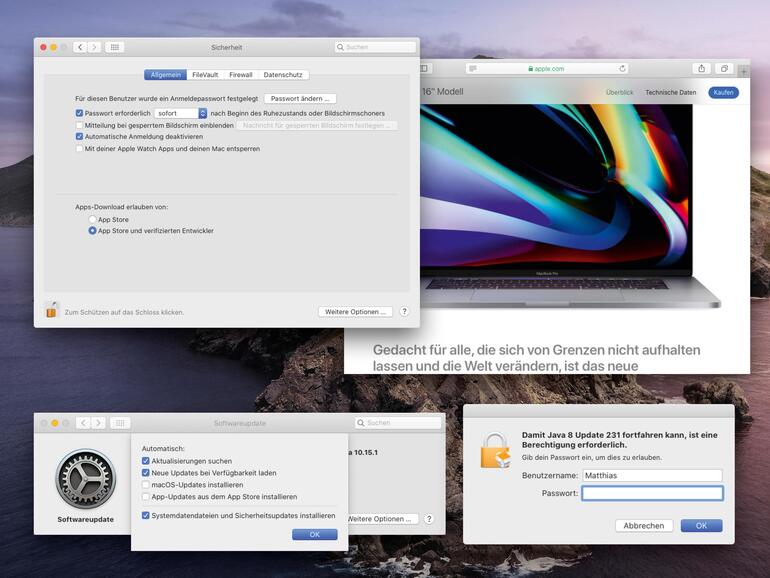Go forward in Sicherheit preferences window

tap(94, 47)
